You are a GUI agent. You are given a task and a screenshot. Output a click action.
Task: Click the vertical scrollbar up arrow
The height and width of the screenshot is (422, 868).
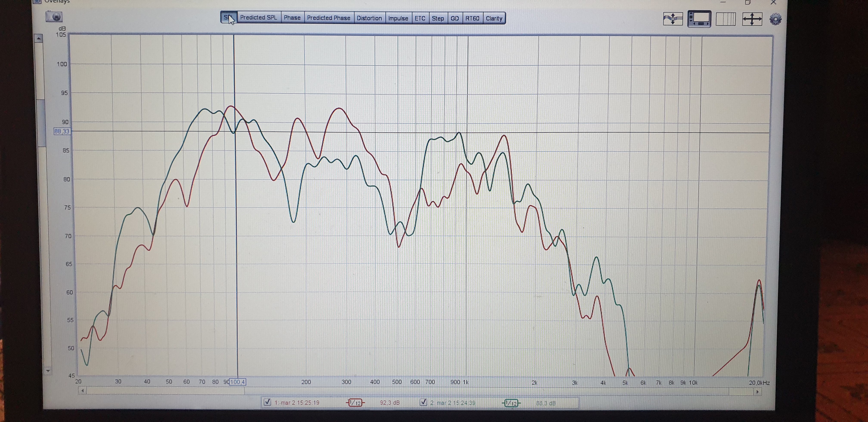point(39,38)
